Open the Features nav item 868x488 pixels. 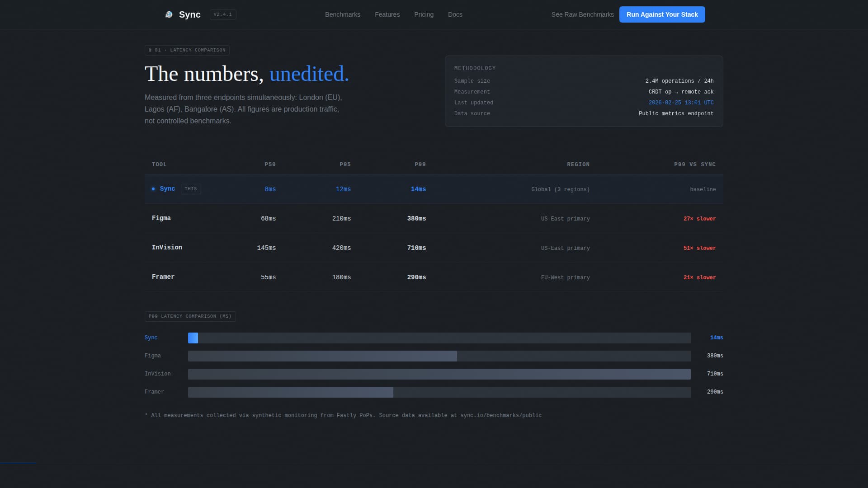coord(387,14)
